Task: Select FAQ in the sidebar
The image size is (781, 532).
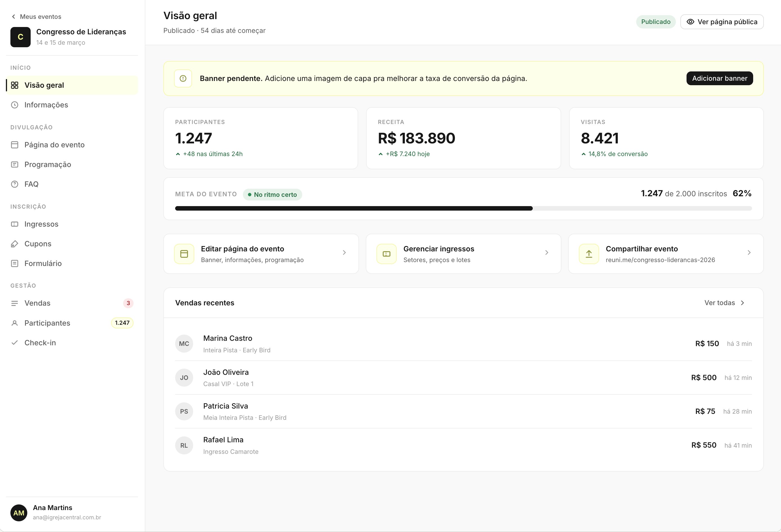Action: coord(72,184)
